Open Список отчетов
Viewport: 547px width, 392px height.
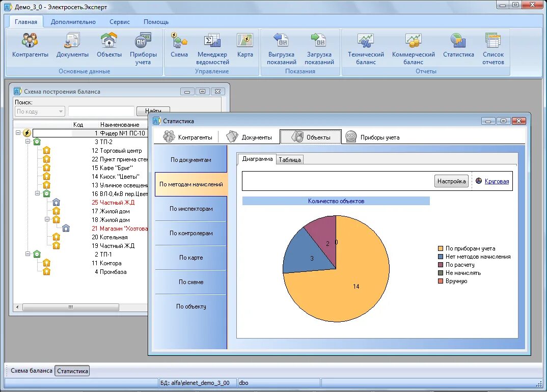[493, 49]
